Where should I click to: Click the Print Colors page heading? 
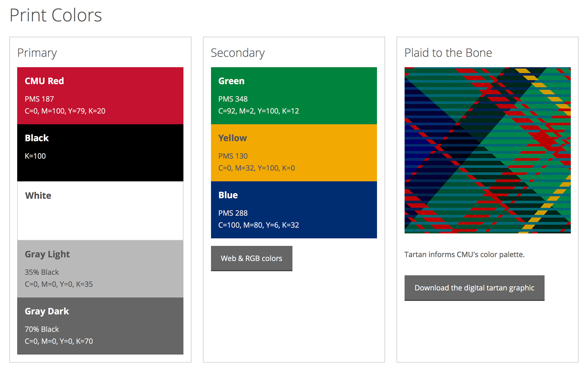point(56,15)
